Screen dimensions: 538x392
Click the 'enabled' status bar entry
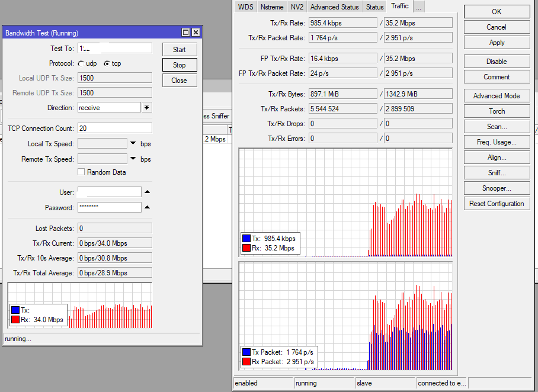[263, 383]
